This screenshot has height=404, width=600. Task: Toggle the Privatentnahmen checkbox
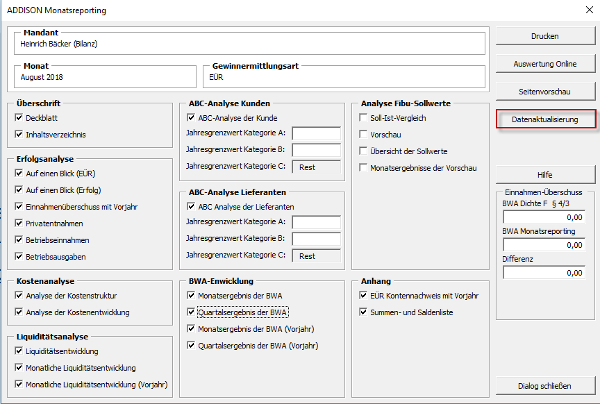click(x=19, y=223)
